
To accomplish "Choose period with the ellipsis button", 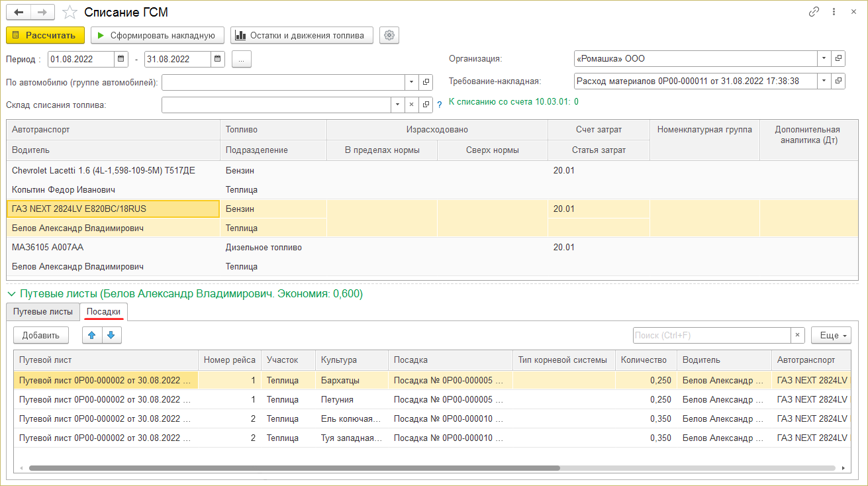I will pyautogui.click(x=242, y=59).
